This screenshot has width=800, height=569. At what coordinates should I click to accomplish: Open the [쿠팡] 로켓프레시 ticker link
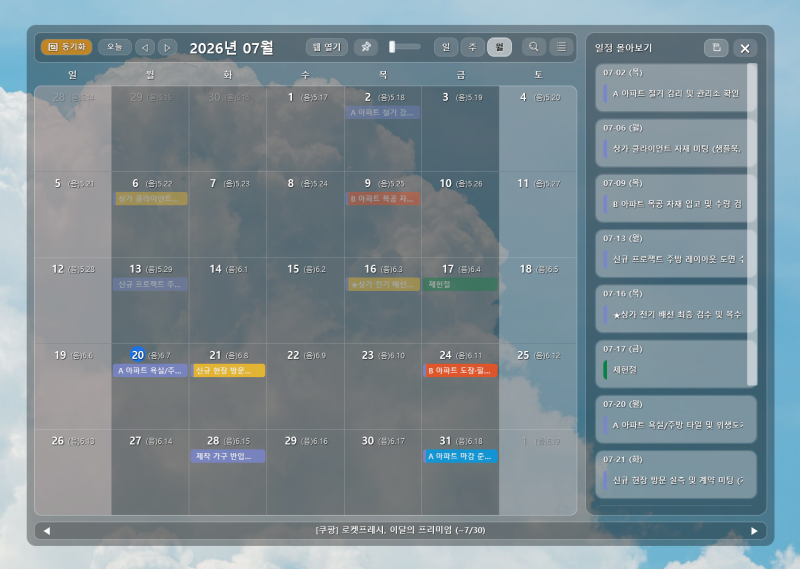click(x=401, y=530)
